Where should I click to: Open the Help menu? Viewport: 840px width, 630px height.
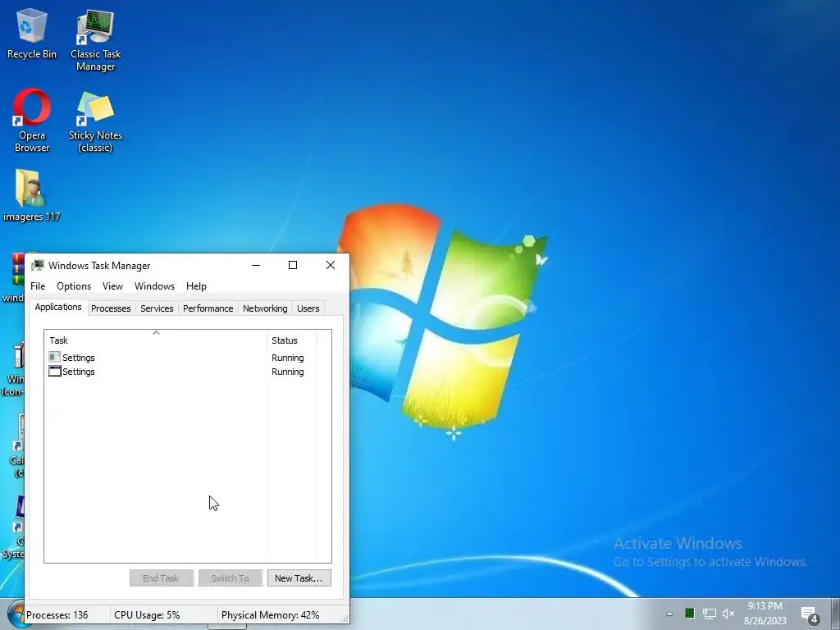tap(196, 286)
